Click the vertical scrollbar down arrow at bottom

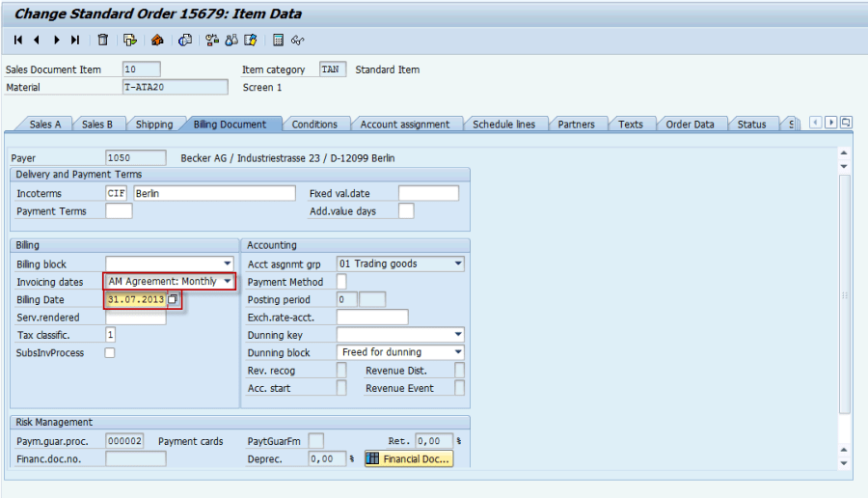[x=844, y=463]
